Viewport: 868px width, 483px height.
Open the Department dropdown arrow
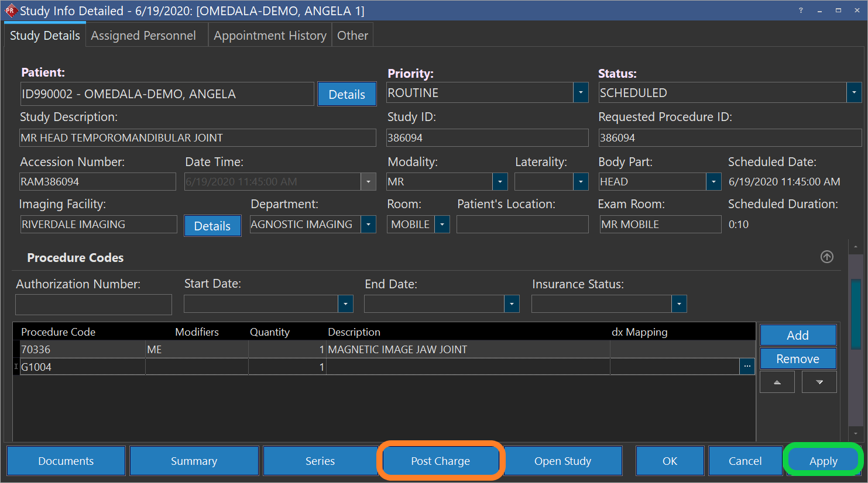368,225
